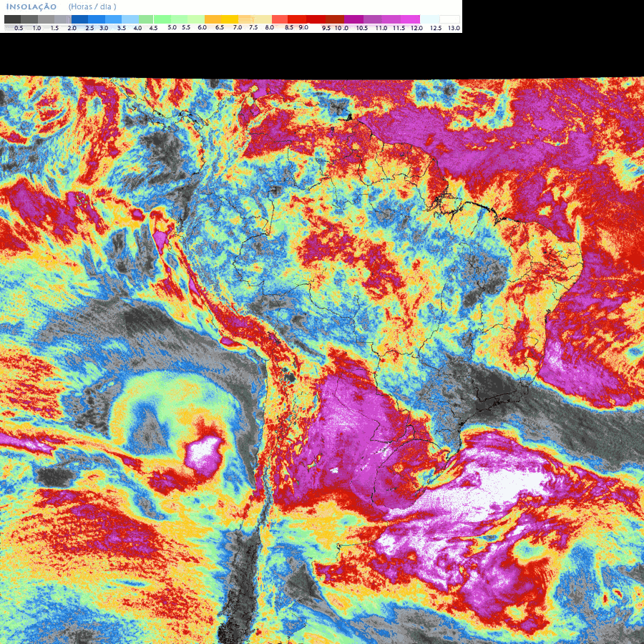This screenshot has height=644, width=644.
Task: Click the (Horas / dia) unit label
Action: pos(92,6)
